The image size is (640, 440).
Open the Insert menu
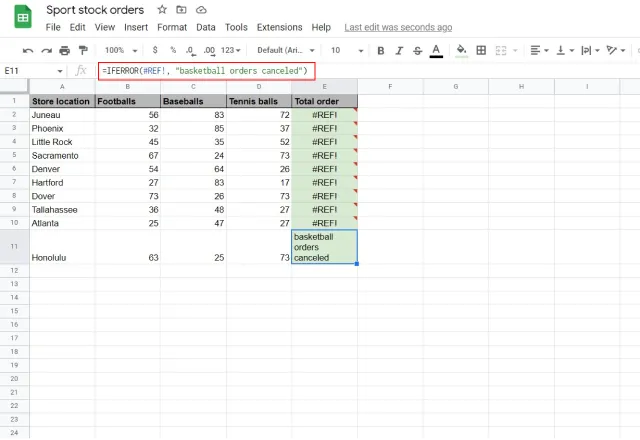pyautogui.click(x=136, y=27)
